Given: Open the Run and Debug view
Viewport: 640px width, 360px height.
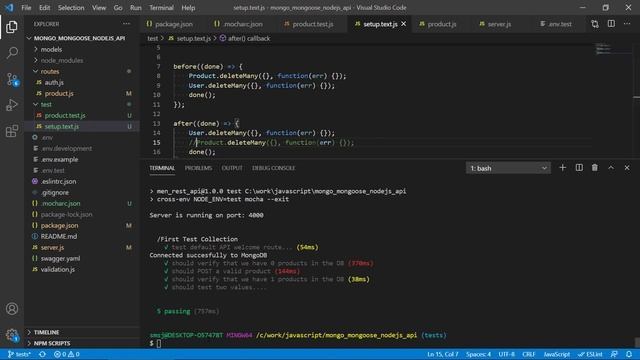Looking at the screenshot, I should [12, 105].
